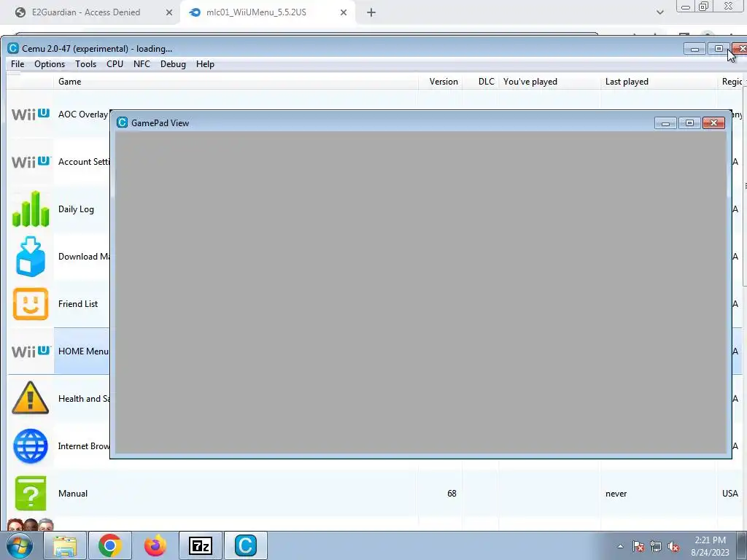Maximize the Cemu main window
This screenshot has height=560, width=747.
pos(719,49)
